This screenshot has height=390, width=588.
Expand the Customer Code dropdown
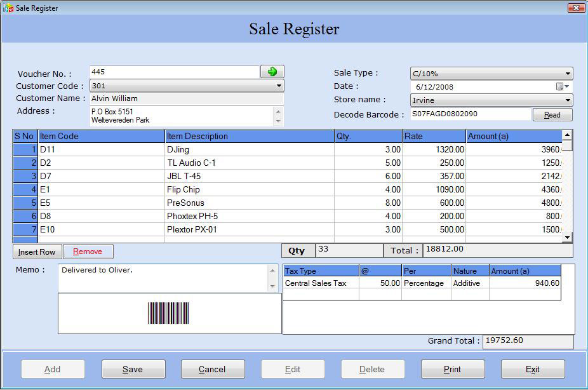279,86
